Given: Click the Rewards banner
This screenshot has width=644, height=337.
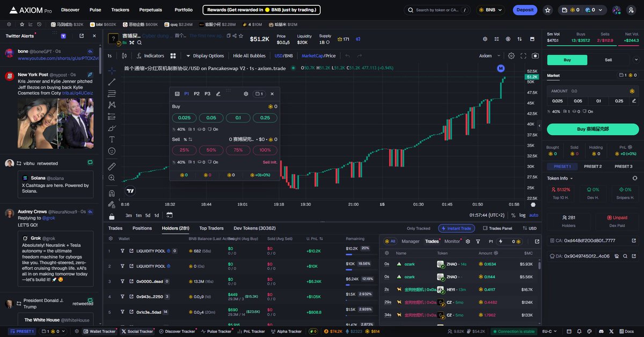Looking at the screenshot, I should click(x=261, y=10).
